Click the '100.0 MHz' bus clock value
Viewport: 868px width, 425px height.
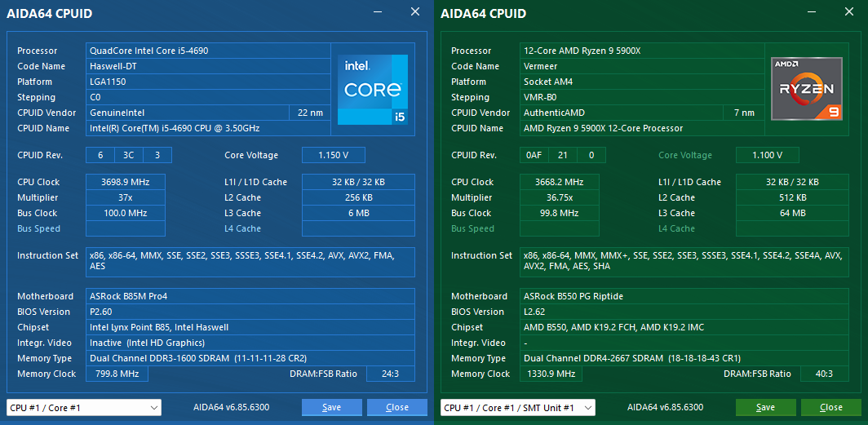(x=126, y=212)
